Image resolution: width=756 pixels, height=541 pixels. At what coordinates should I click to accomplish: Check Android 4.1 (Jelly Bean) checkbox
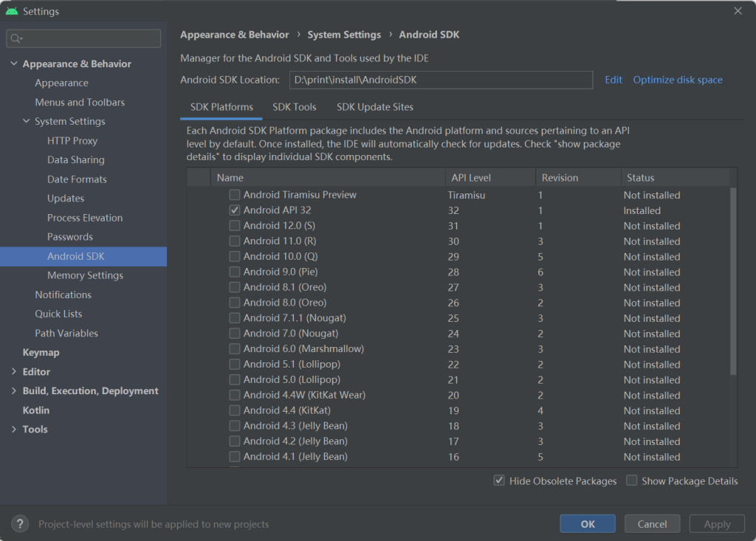click(x=234, y=457)
